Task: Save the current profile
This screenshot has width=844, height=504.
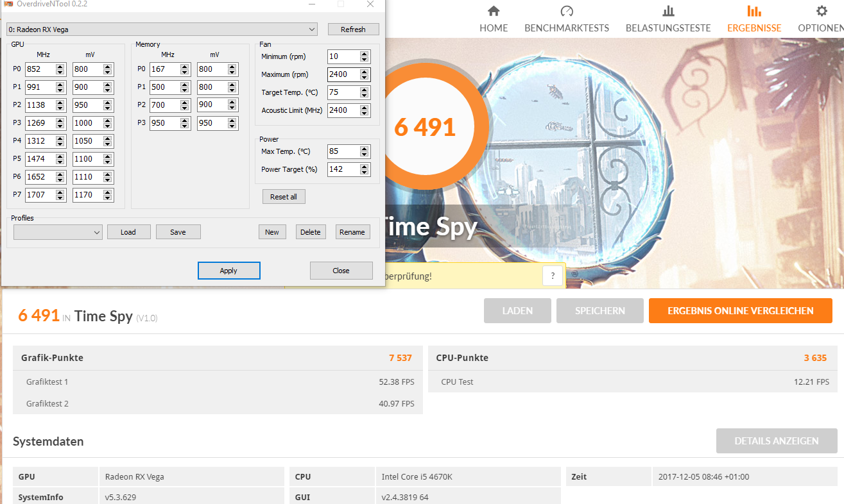Action: click(x=178, y=232)
